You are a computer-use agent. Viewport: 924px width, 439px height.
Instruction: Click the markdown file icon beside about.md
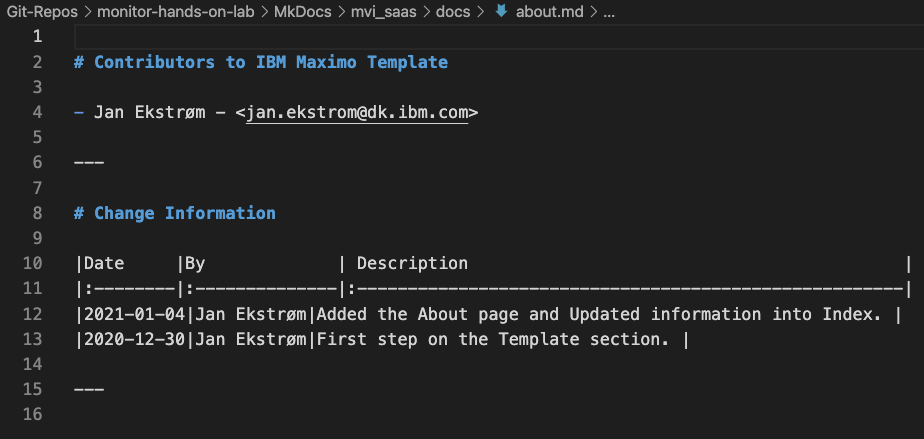click(x=502, y=11)
